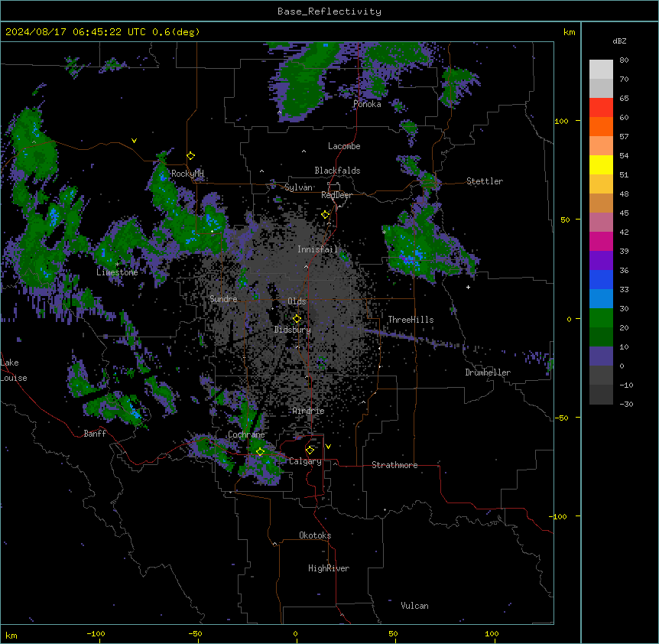Click the Base_Reflectivity title text
The image size is (659, 644).
click(x=329, y=11)
